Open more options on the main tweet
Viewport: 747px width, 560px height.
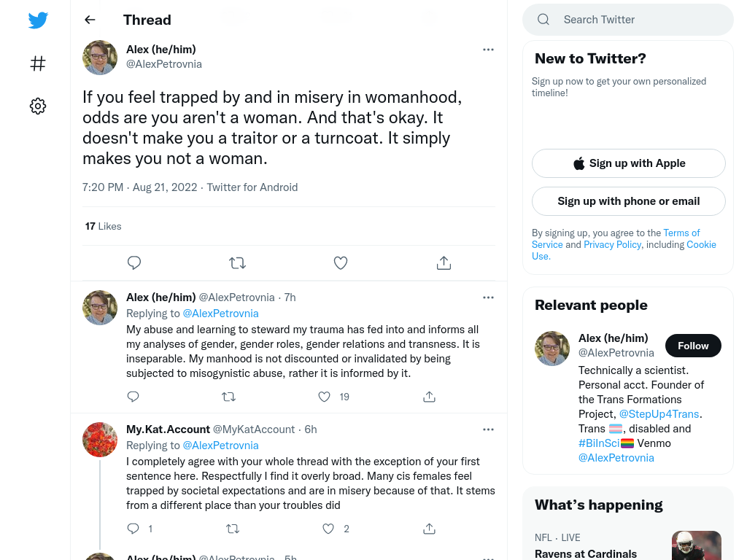488,50
